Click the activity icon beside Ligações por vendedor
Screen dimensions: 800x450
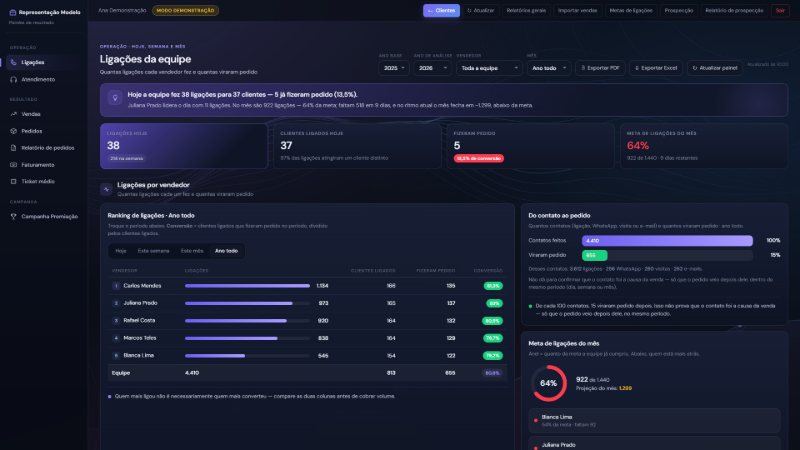click(106, 189)
